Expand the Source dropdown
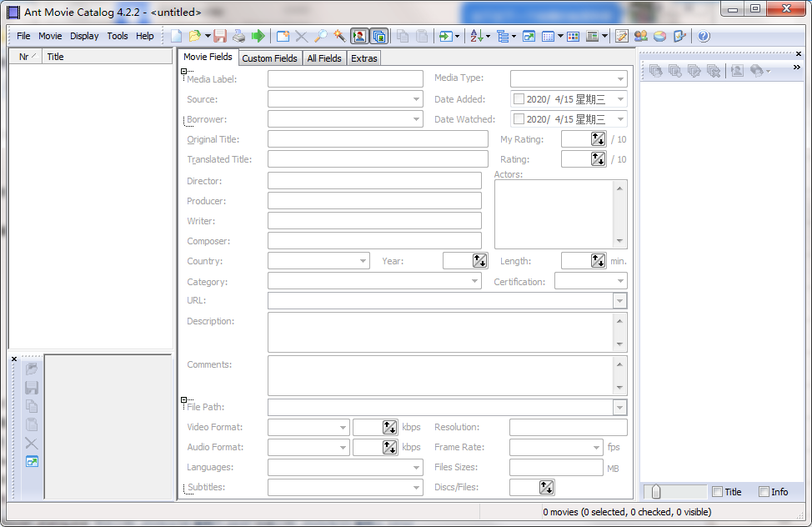812x527 pixels. tap(416, 99)
